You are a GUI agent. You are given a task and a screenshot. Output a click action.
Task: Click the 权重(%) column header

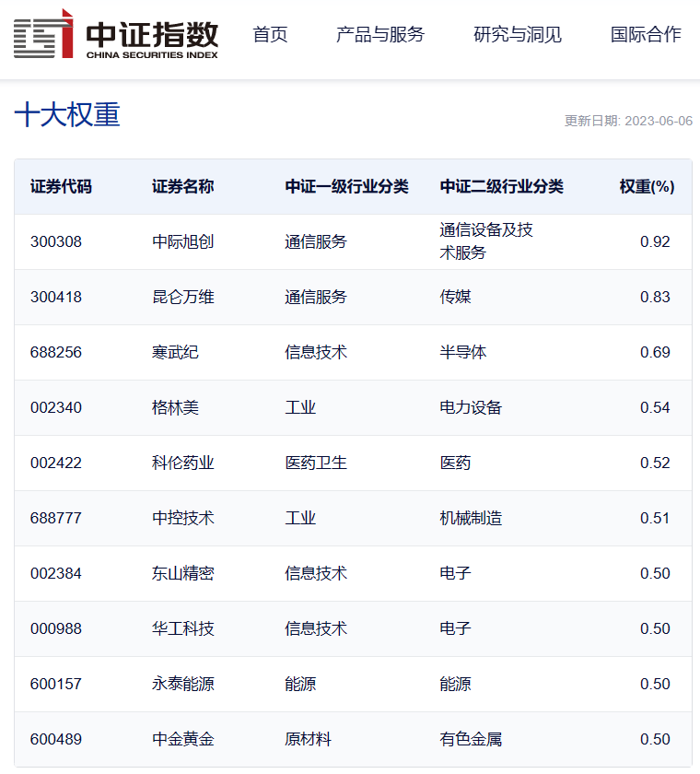coord(647,186)
